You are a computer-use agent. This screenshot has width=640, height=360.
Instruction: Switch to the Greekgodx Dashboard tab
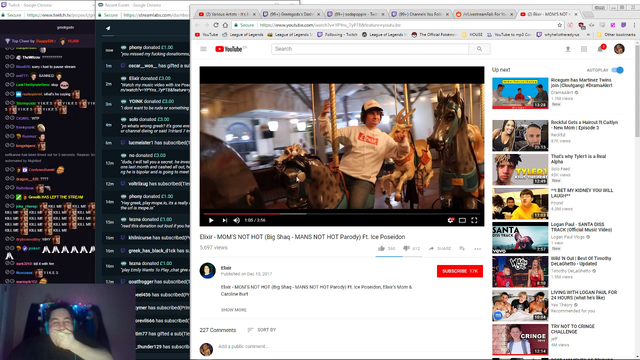tap(291, 14)
